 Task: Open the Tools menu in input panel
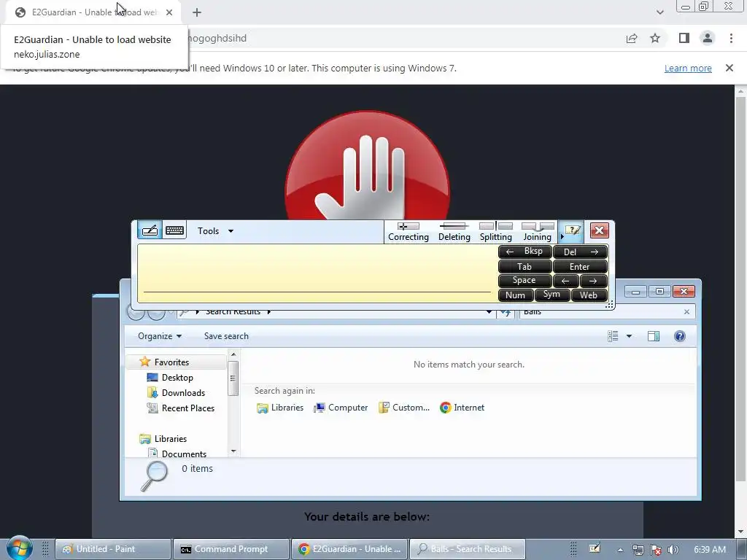[x=215, y=231]
